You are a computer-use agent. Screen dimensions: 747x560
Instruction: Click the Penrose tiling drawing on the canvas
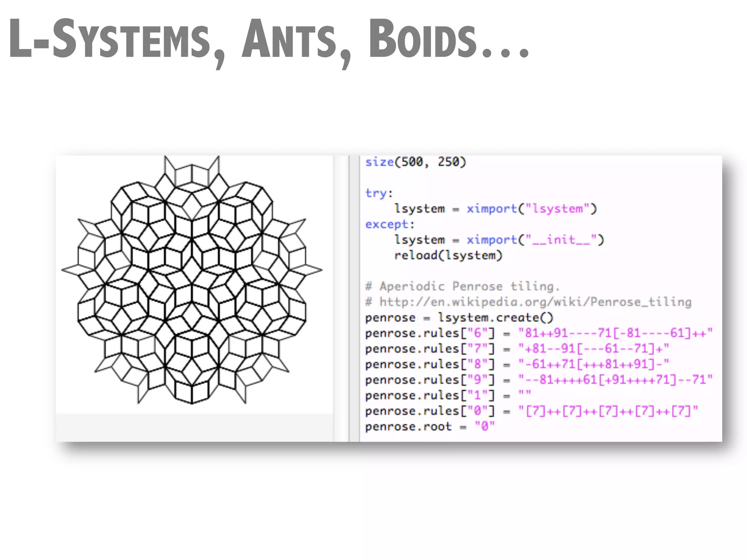192,281
